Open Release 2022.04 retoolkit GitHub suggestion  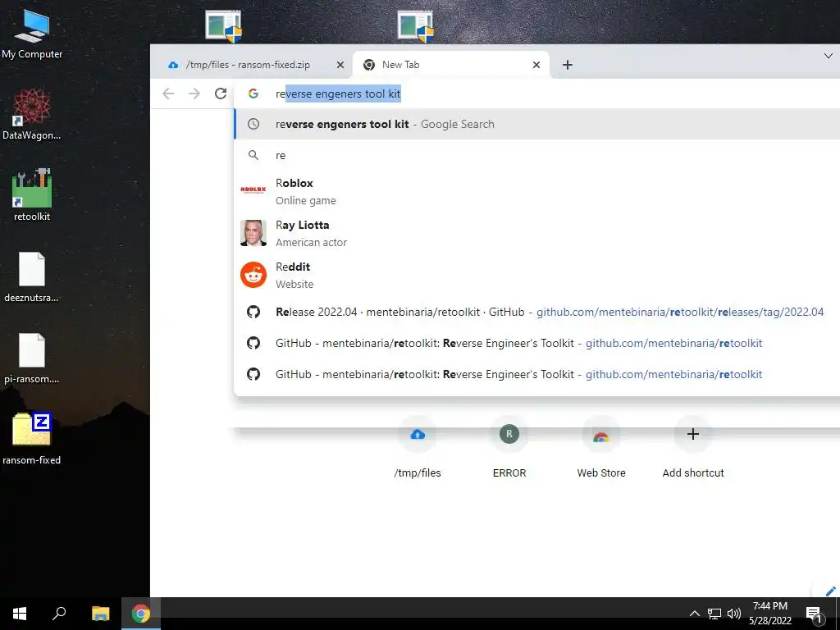536,312
